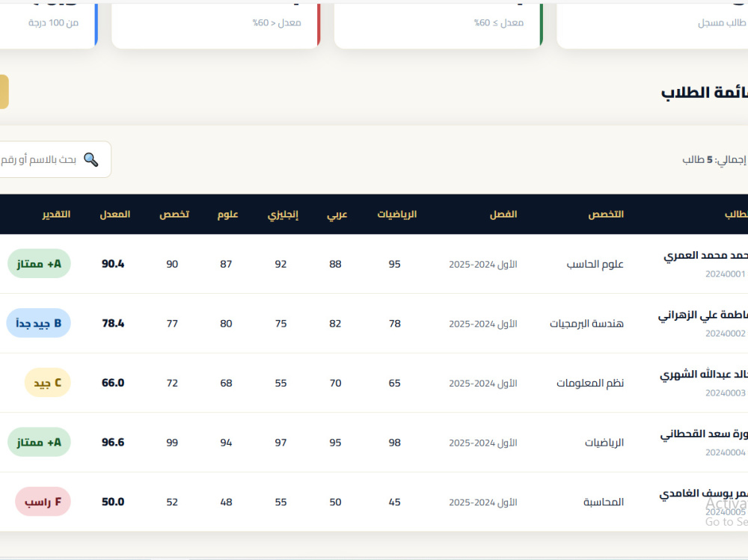This screenshot has height=560, width=748.
Task: Click the عربي column header
Action: point(337,215)
